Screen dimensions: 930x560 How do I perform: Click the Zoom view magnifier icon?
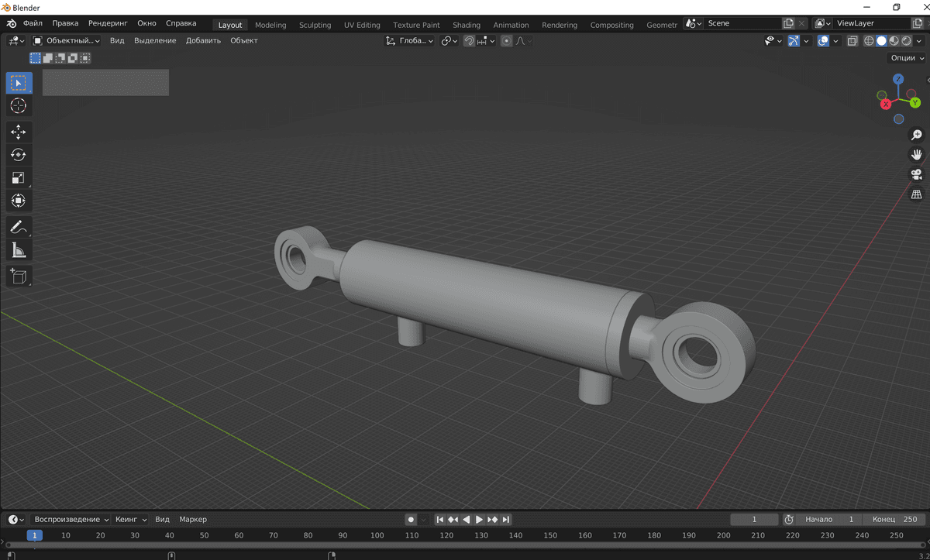tap(917, 135)
